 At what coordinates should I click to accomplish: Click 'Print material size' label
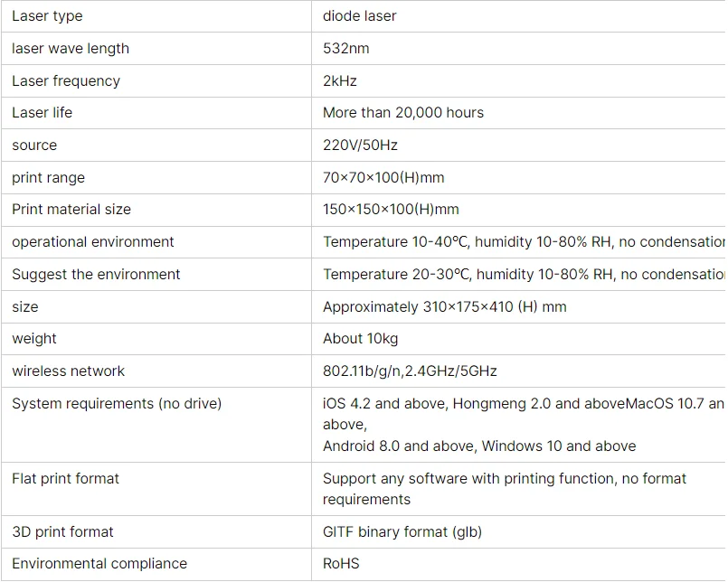[71, 209]
